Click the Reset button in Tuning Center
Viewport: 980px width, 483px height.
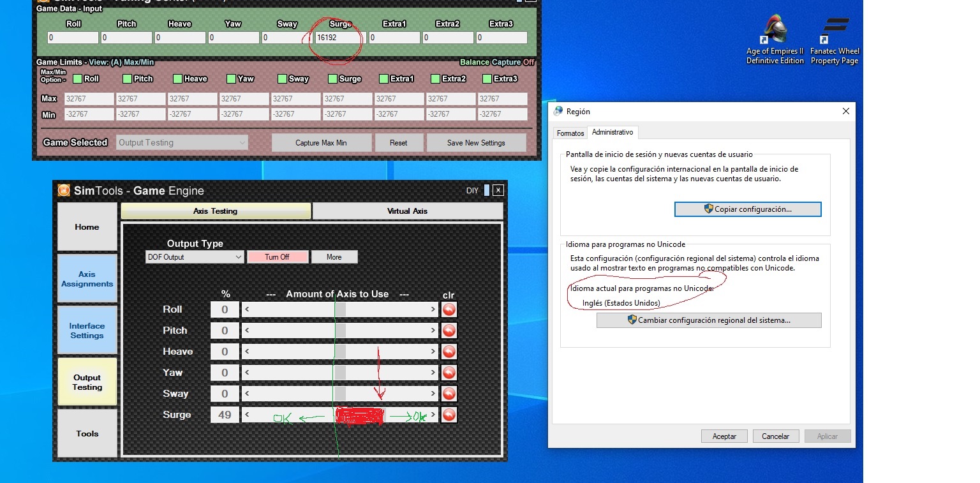[399, 143]
